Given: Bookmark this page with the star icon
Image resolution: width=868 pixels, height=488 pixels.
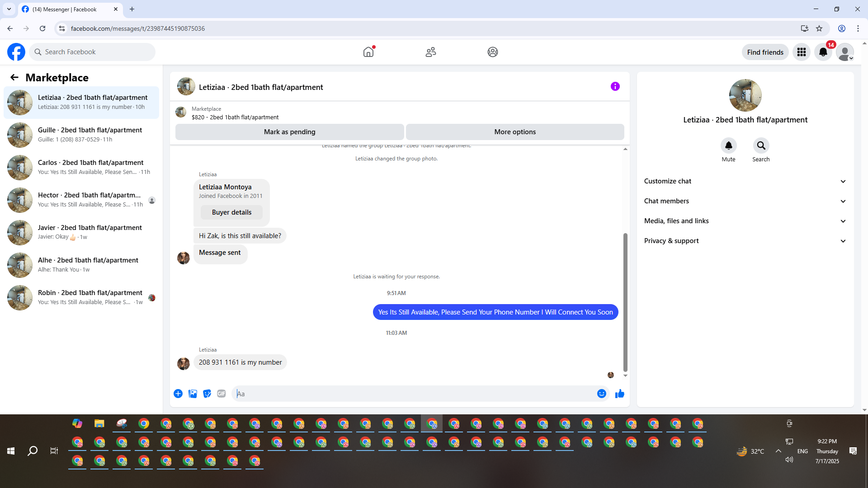Looking at the screenshot, I should tap(819, 28).
